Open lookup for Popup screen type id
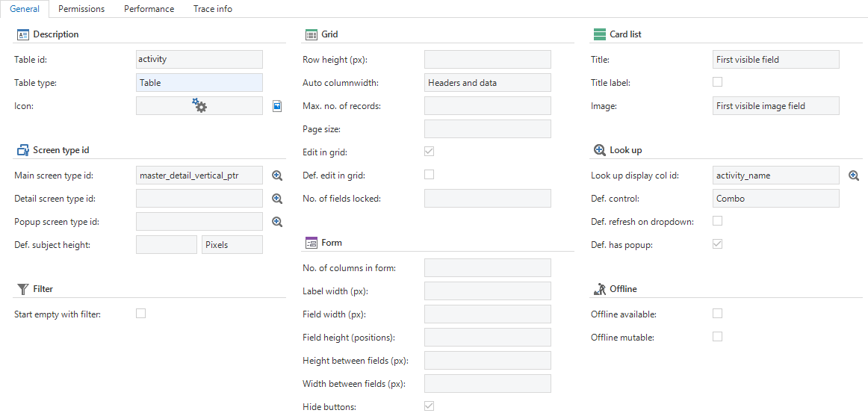868x416 pixels. coord(277,222)
